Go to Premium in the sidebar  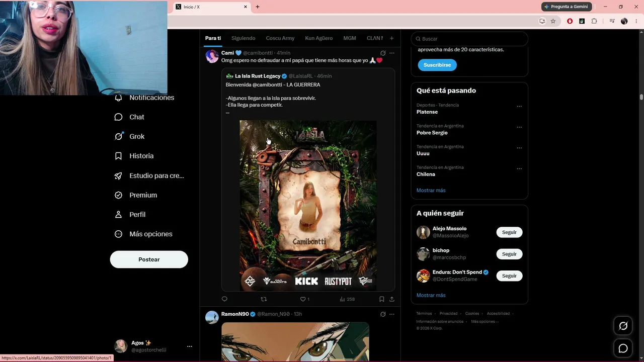click(x=136, y=195)
